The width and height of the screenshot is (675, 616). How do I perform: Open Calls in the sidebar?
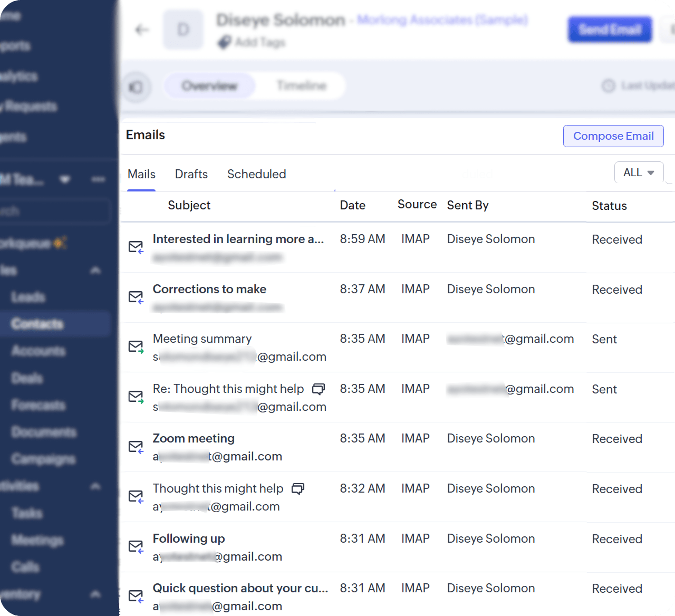pyautogui.click(x=25, y=567)
